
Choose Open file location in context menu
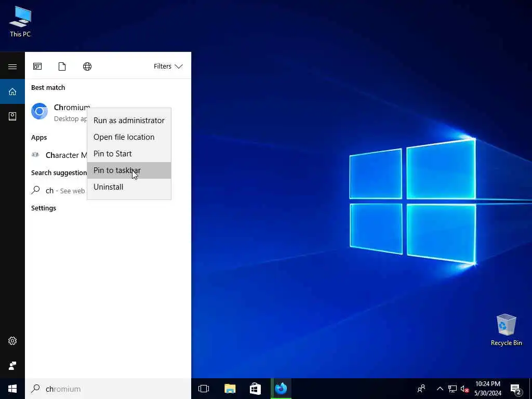pyautogui.click(x=129, y=137)
